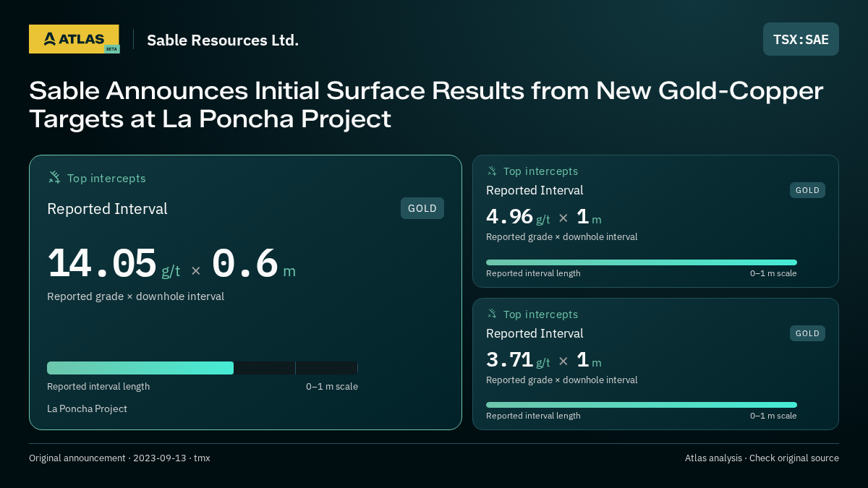Click the Top intercepts label in the 14.05 card
The height and width of the screenshot is (488, 868).
[106, 178]
